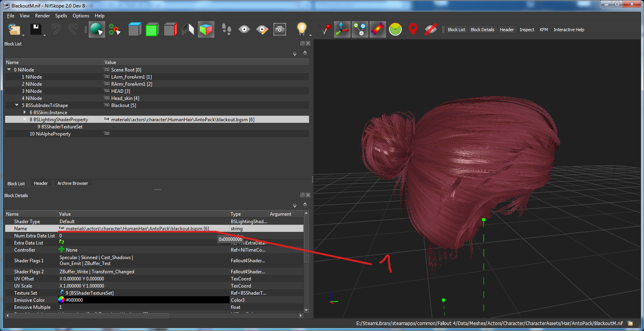
Task: Collapse the 5 BSSubIndexTriShape node
Action: click(x=17, y=105)
